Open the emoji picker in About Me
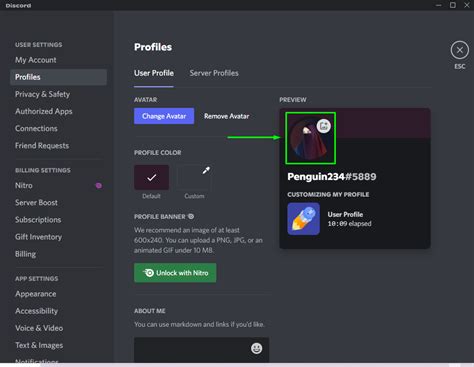The height and width of the screenshot is (367, 474). 256,348
